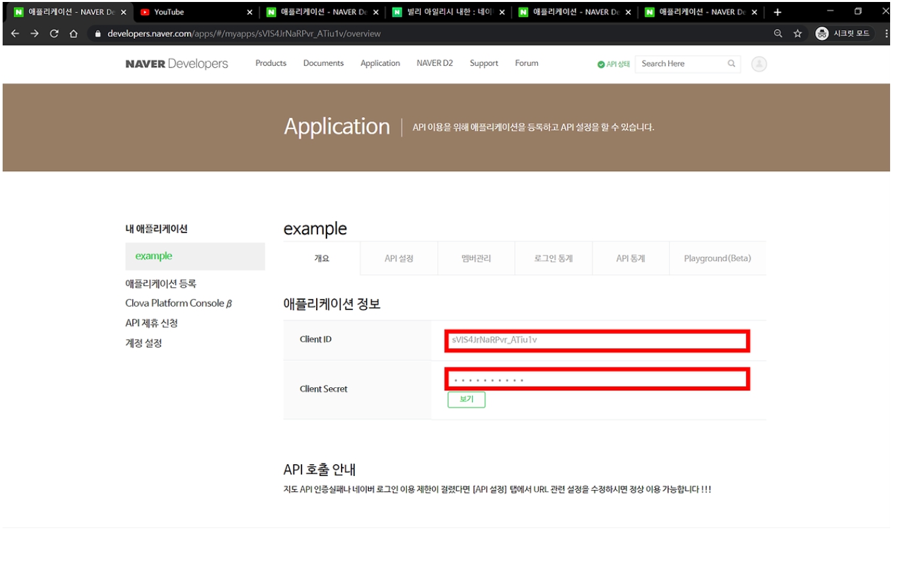Open Clova Platform Console β link
The image size is (900, 588).
pyautogui.click(x=178, y=304)
